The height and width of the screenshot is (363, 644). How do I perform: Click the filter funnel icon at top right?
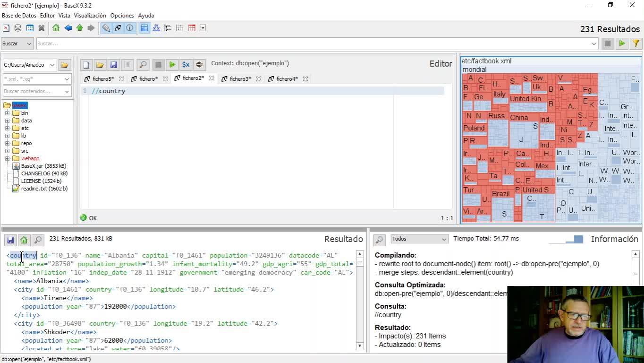pos(636,43)
